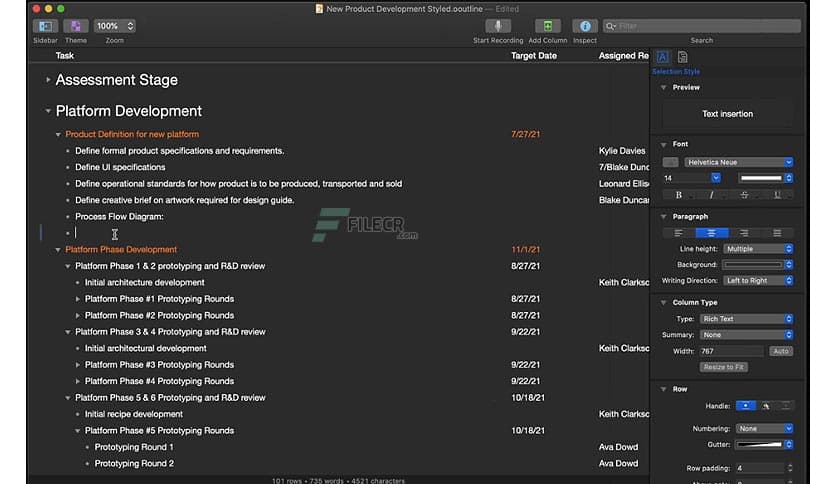Click the Resize to Fit button
This screenshot has width=836, height=484.
[x=724, y=367]
